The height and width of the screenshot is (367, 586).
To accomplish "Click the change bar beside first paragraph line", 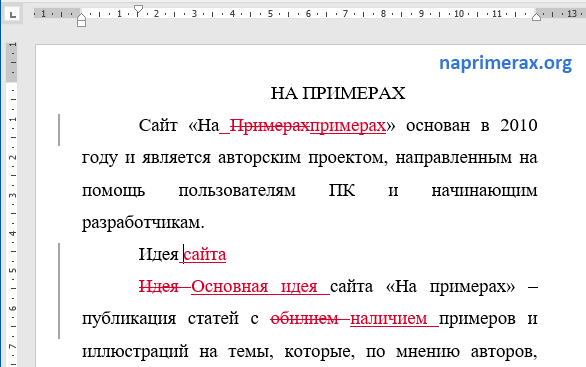I will click(59, 130).
